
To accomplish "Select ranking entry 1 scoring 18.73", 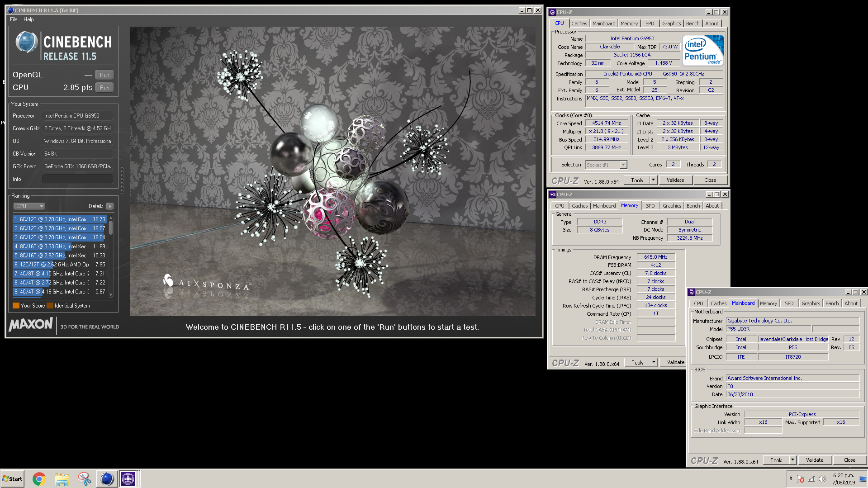I will [x=60, y=219].
